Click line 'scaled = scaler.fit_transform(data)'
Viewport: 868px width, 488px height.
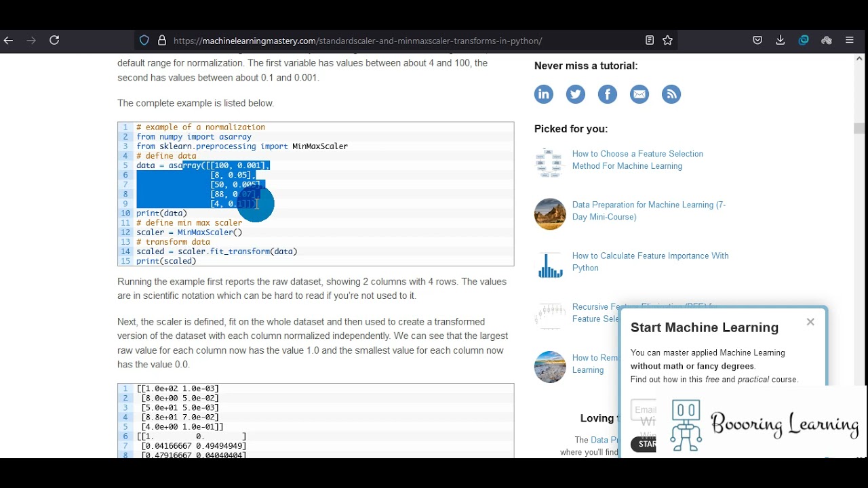[217, 251]
